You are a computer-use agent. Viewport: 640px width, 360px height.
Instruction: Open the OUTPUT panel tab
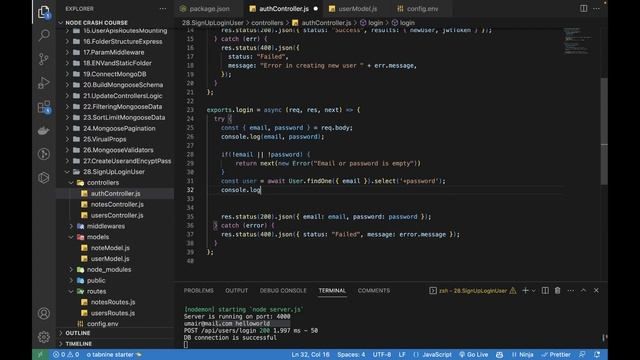(x=236, y=291)
